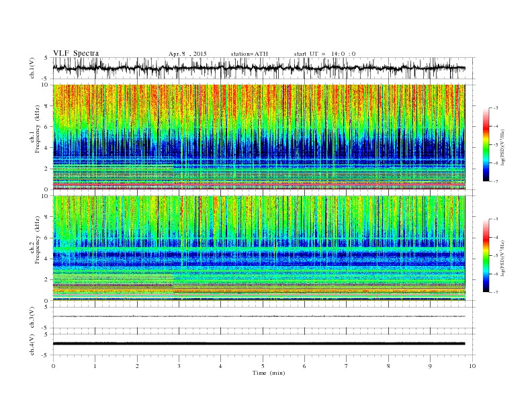Image resolution: width=532 pixels, height=411 pixels.
Task: Click the 'ch.3(V)' axis label
Action: pos(32,318)
